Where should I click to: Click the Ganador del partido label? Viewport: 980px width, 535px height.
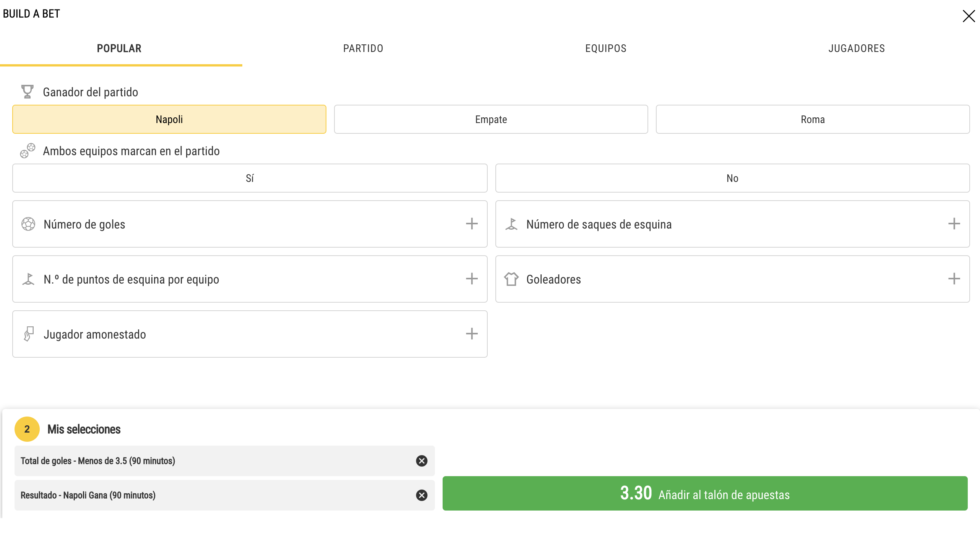tap(91, 92)
